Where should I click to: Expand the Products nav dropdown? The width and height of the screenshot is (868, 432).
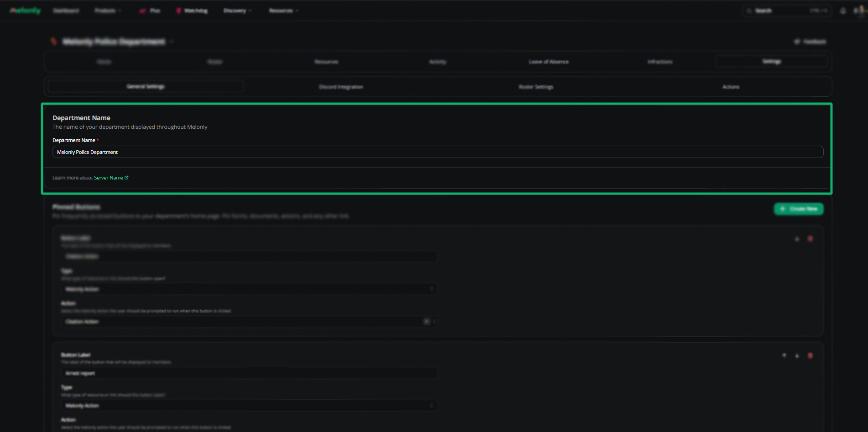[108, 11]
